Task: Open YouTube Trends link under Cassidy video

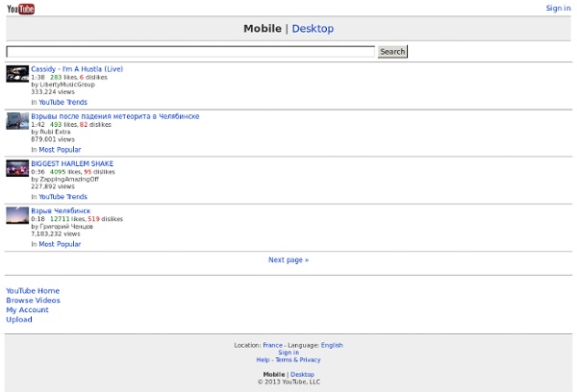Action: pos(63,102)
